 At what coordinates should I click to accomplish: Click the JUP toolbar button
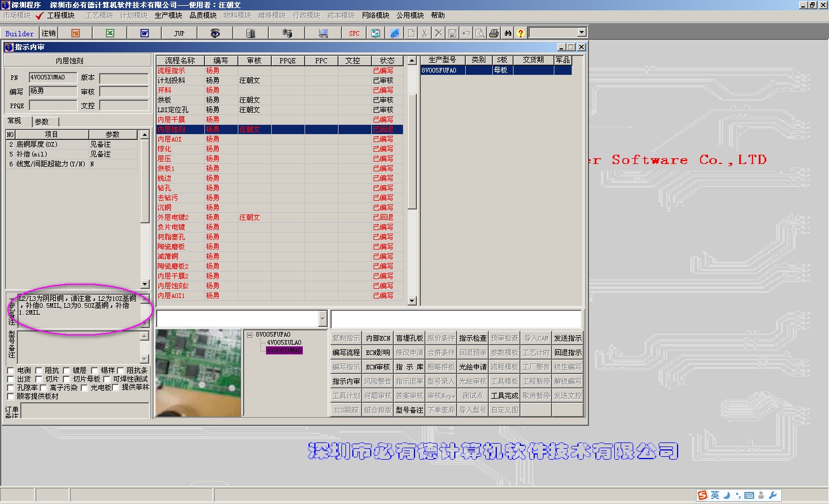pos(179,33)
